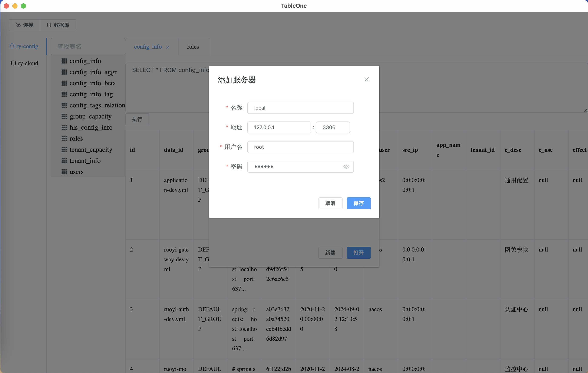This screenshot has width=588, height=373.
Task: Select the config_info tab
Action: [148, 47]
